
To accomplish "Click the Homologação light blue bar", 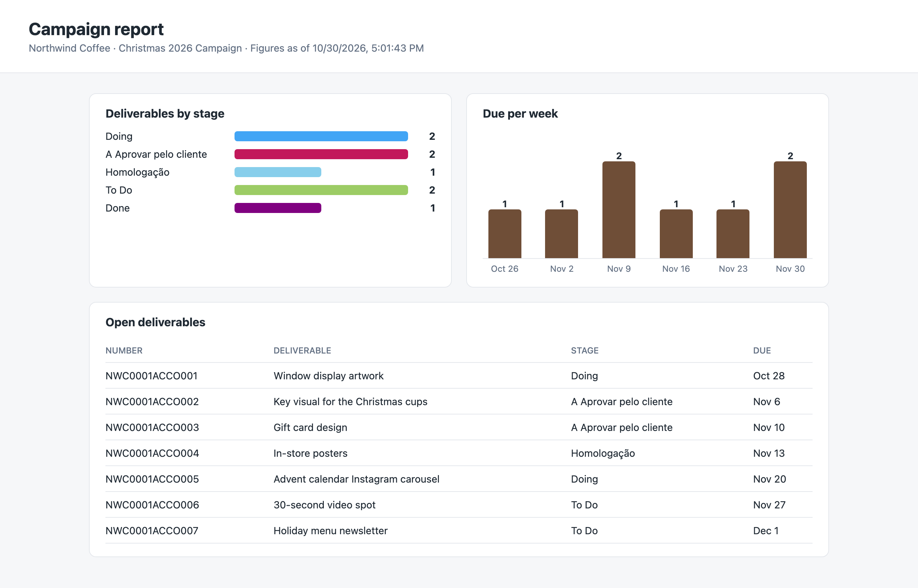I will pyautogui.click(x=278, y=172).
